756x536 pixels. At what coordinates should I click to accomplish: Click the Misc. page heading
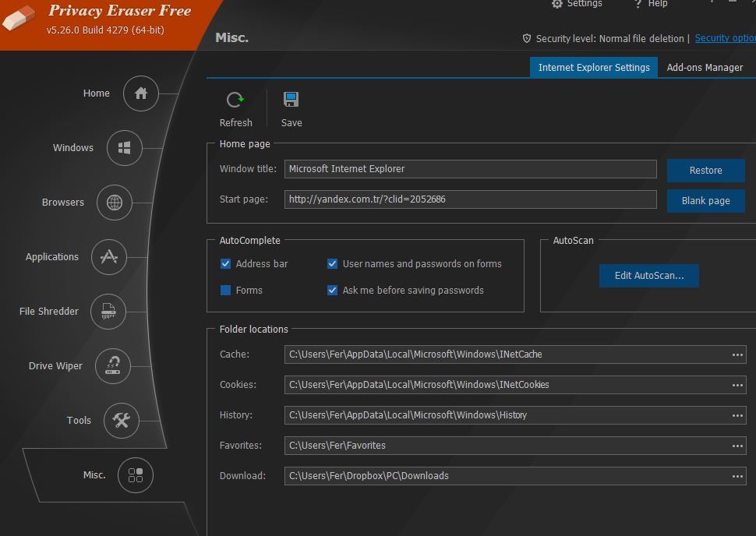232,37
